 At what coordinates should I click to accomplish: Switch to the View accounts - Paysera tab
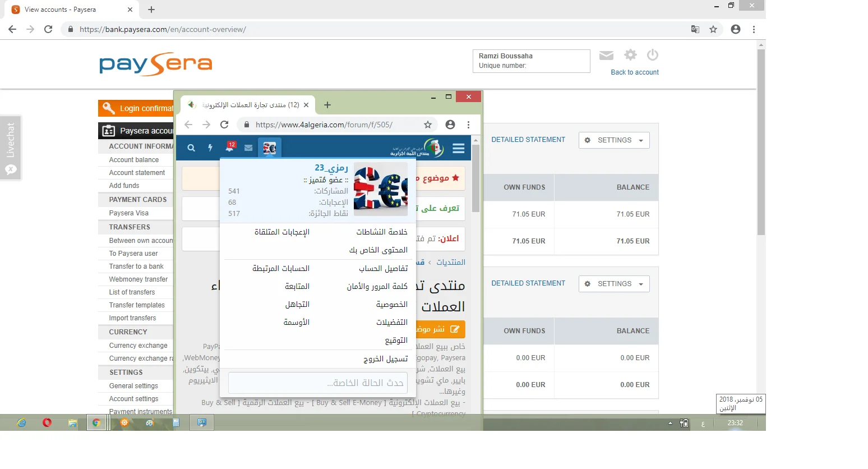click(x=67, y=10)
